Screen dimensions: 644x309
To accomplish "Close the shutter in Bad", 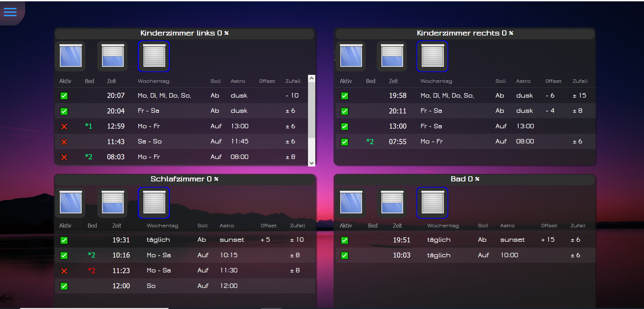I will [432, 203].
